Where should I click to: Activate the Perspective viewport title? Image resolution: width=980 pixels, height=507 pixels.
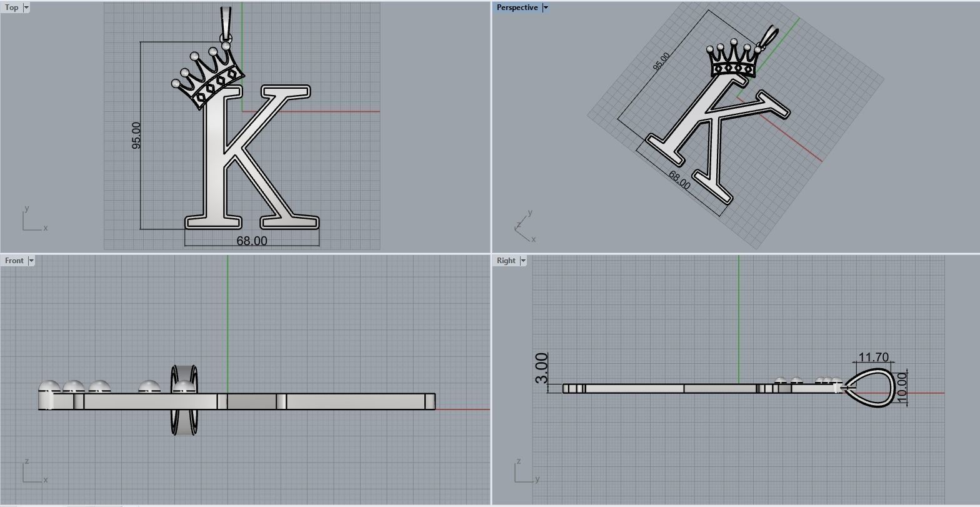click(x=517, y=8)
